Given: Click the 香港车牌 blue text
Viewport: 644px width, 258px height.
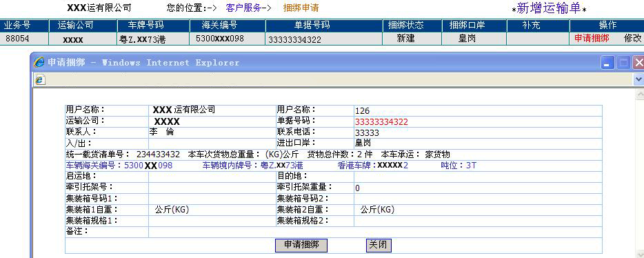Looking at the screenshot, I should (373, 166).
